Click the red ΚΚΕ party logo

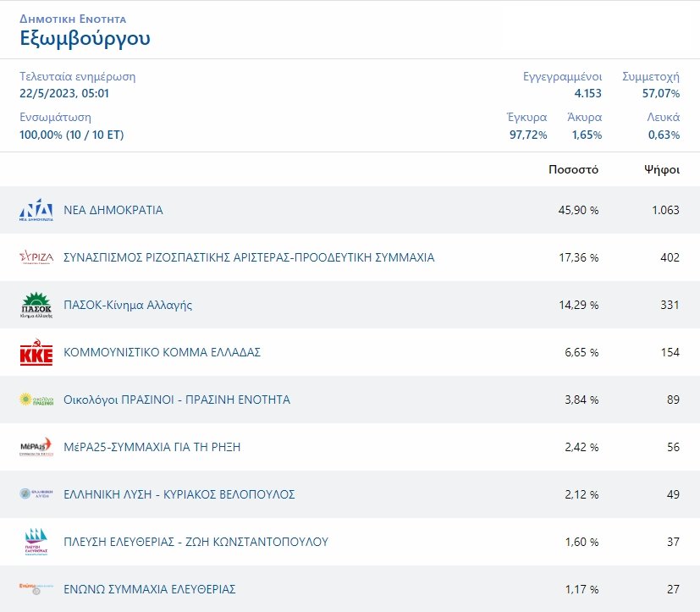click(x=36, y=352)
